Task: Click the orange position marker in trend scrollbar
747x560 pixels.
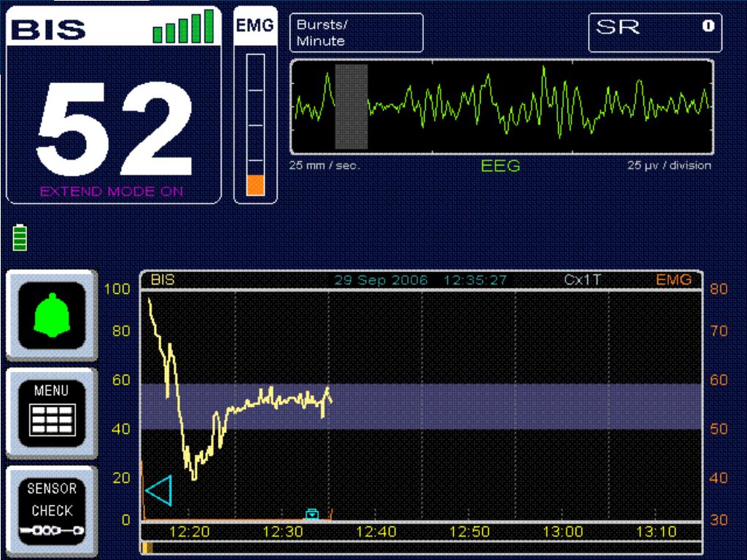Action: click(147, 547)
